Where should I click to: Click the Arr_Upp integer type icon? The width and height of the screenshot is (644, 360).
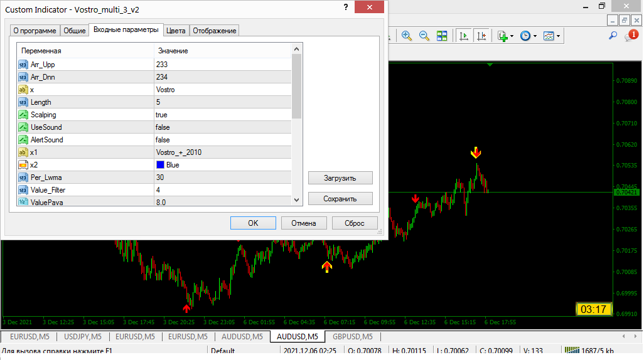click(23, 65)
